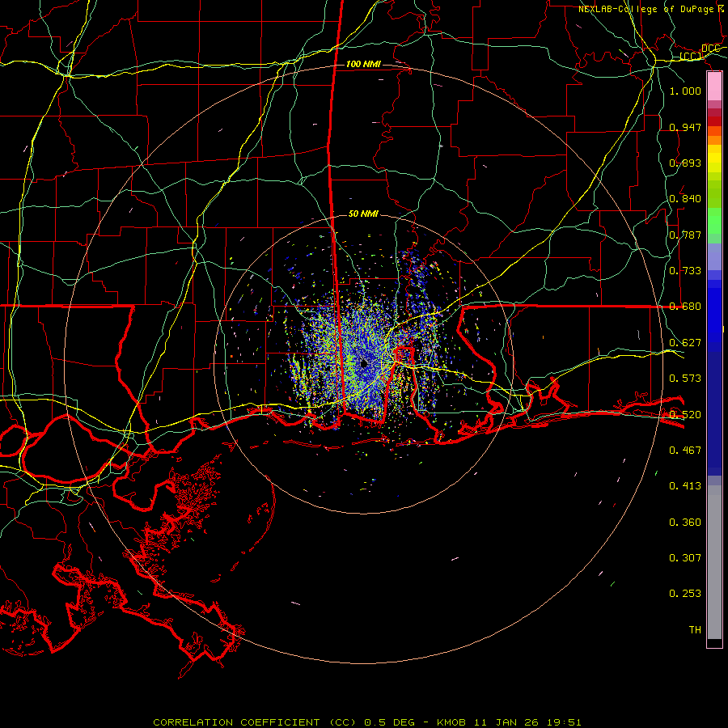
Task: Click the 1.000 legend value
Action: [x=685, y=91]
